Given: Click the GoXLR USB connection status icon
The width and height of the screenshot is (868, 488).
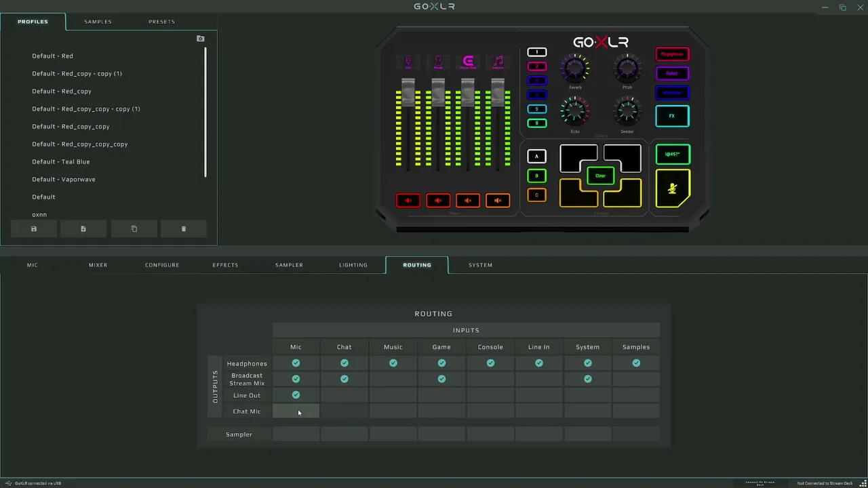Looking at the screenshot, I should pos(8,483).
